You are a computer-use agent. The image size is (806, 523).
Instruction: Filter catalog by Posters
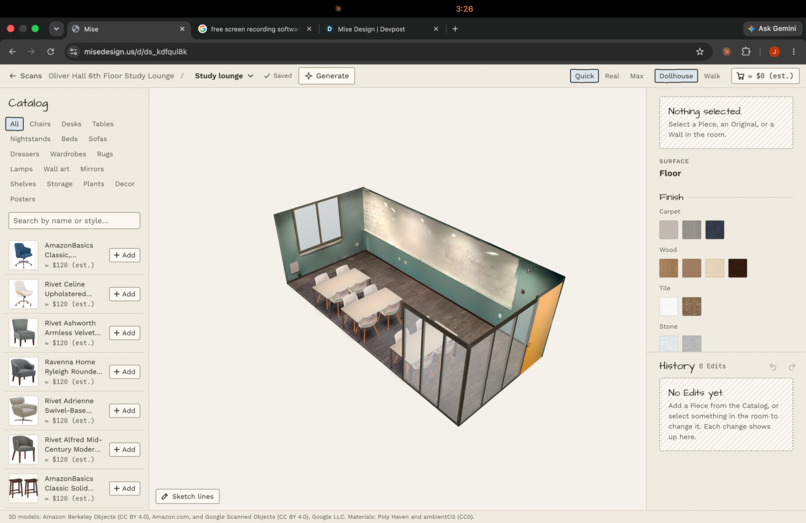click(x=23, y=199)
